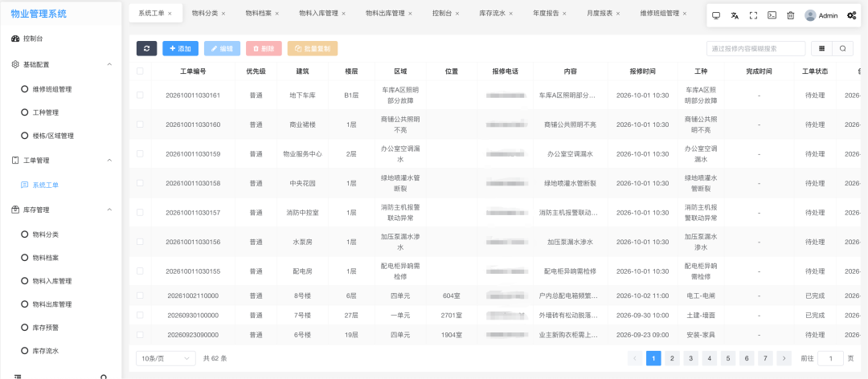Viewport: 868px width, 379px height.
Task: Click the 库存管理 box icon in sidebar
Action: click(x=15, y=210)
